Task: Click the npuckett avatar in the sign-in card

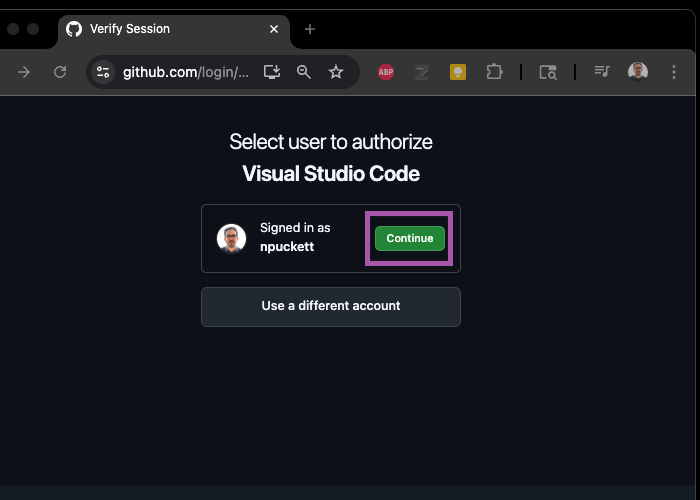Action: coord(231,238)
